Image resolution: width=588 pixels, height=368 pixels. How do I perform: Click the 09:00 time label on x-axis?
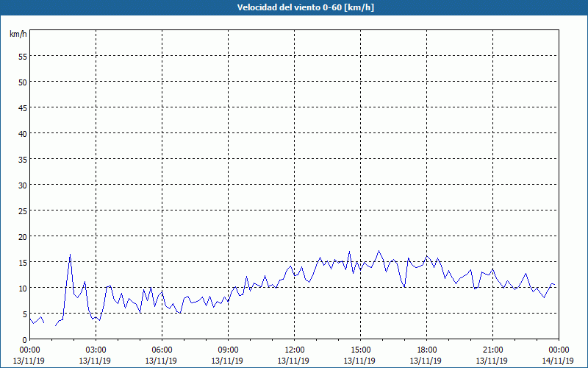(228, 350)
